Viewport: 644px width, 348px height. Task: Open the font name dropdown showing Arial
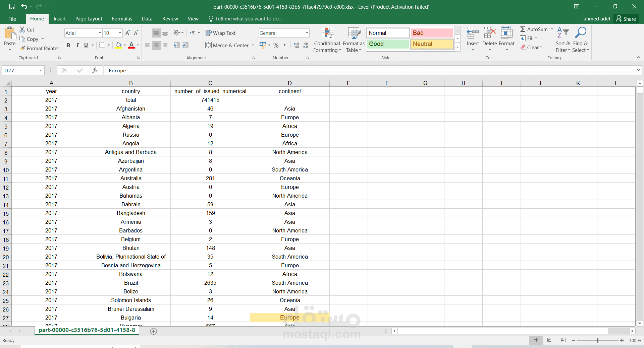[x=100, y=33]
